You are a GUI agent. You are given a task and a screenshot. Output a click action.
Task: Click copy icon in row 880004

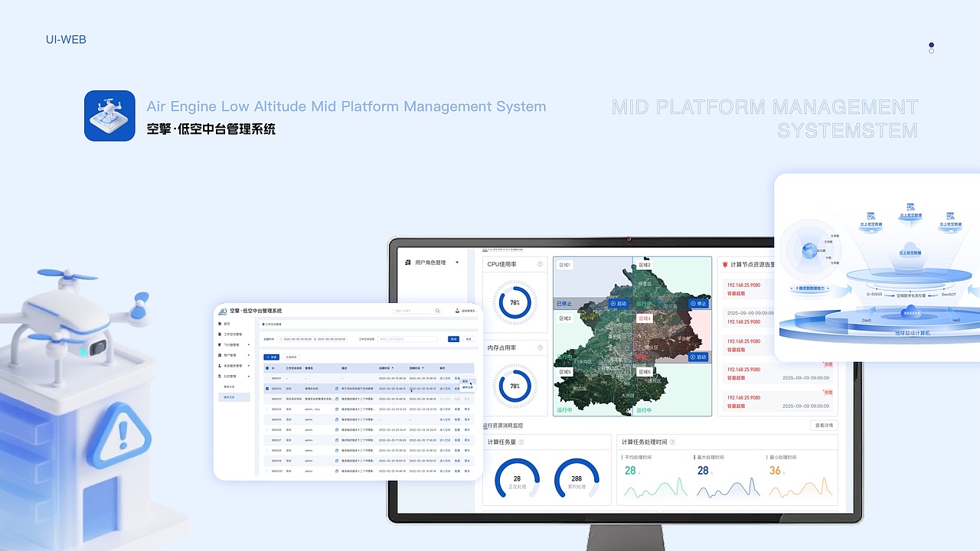pyautogui.click(x=337, y=409)
